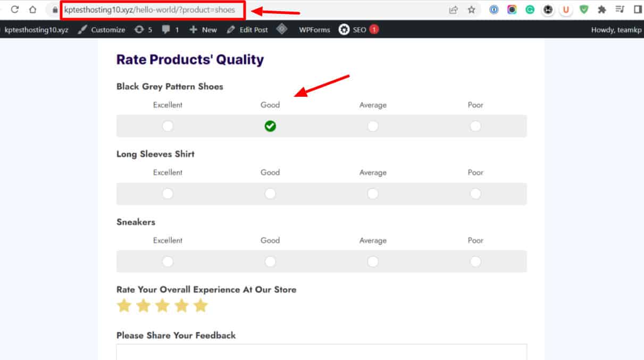Open the SEO admin bar menu
Viewport: 644px width, 360px height.
tap(358, 30)
